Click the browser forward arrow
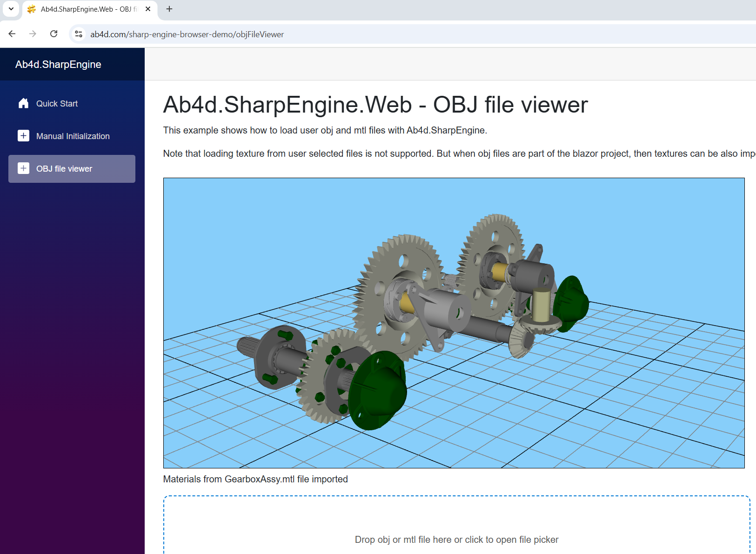The height and width of the screenshot is (554, 756). click(x=33, y=34)
